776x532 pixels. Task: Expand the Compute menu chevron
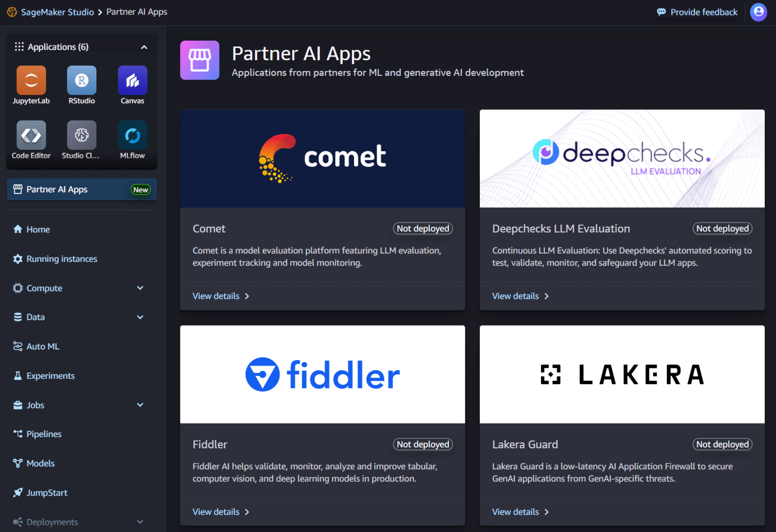point(140,288)
